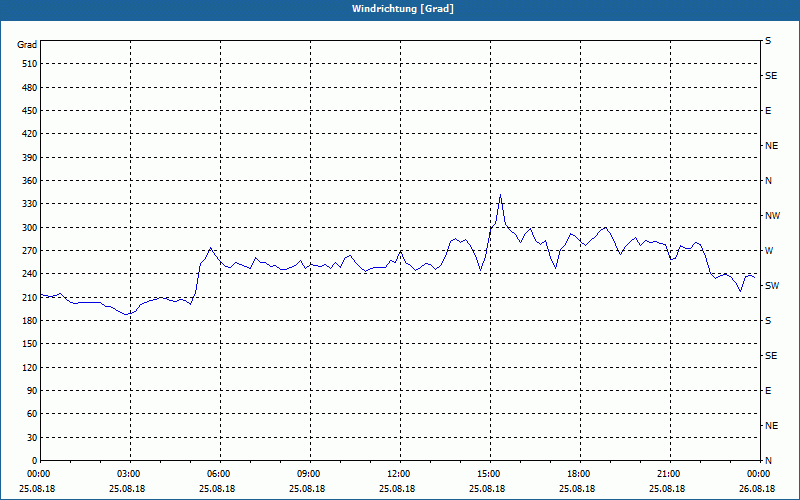Click the "Windrichtung [Grad]" chart title
The height and width of the screenshot is (500, 800).
point(403,9)
